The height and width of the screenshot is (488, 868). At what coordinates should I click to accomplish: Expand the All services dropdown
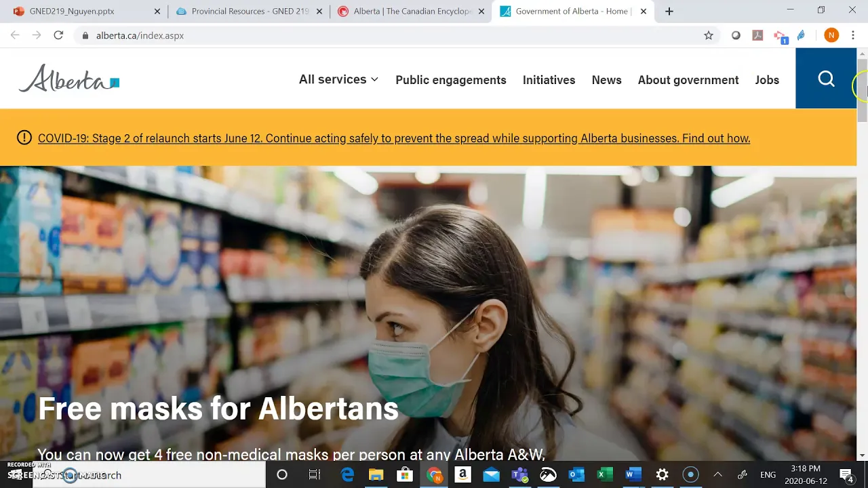338,79
